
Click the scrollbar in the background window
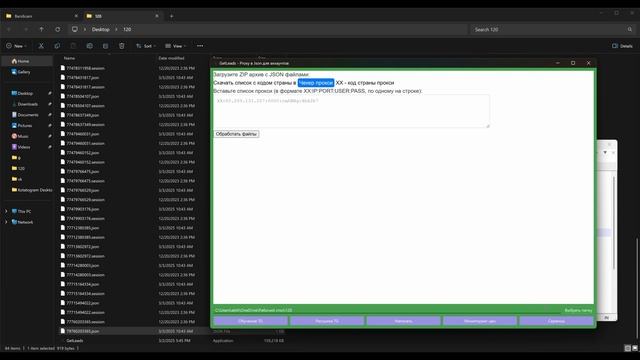613,222
